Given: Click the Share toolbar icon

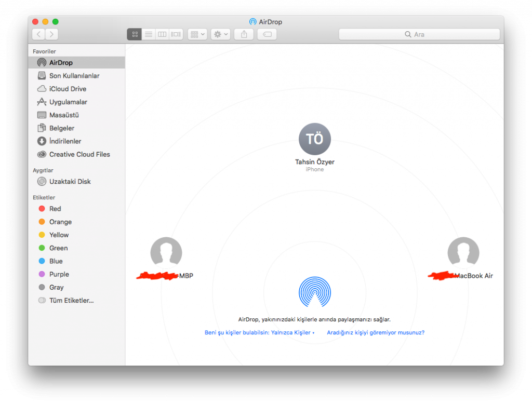Looking at the screenshot, I should point(244,34).
